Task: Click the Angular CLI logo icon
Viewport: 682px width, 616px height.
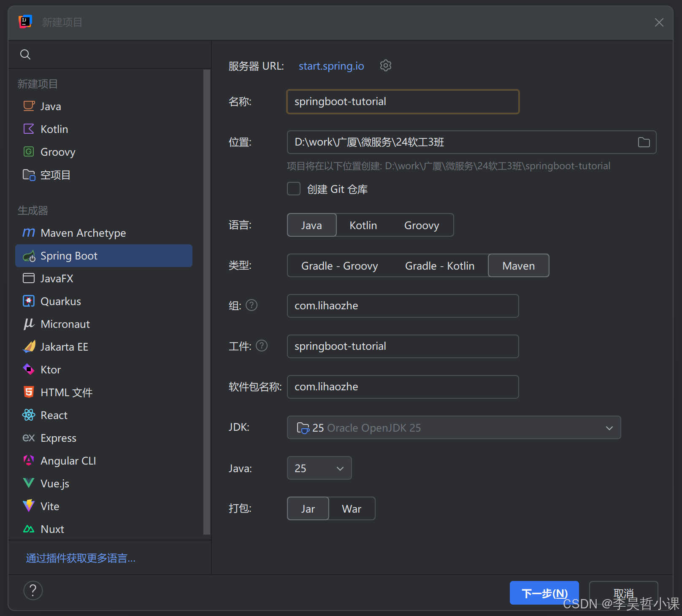Action: tap(29, 460)
